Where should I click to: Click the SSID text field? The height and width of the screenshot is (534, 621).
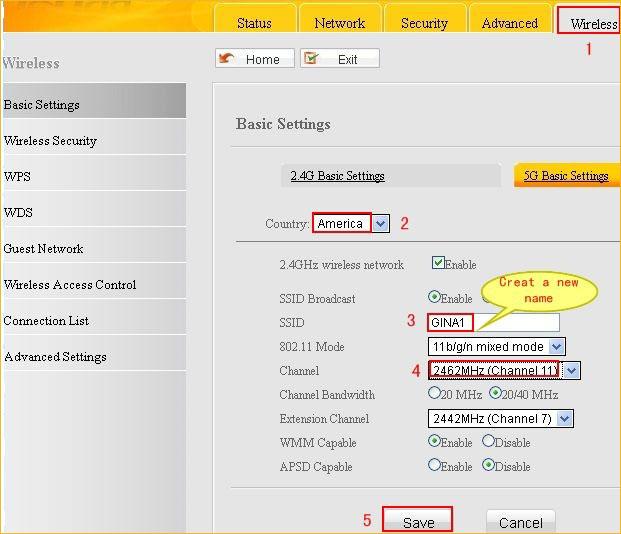pos(493,322)
